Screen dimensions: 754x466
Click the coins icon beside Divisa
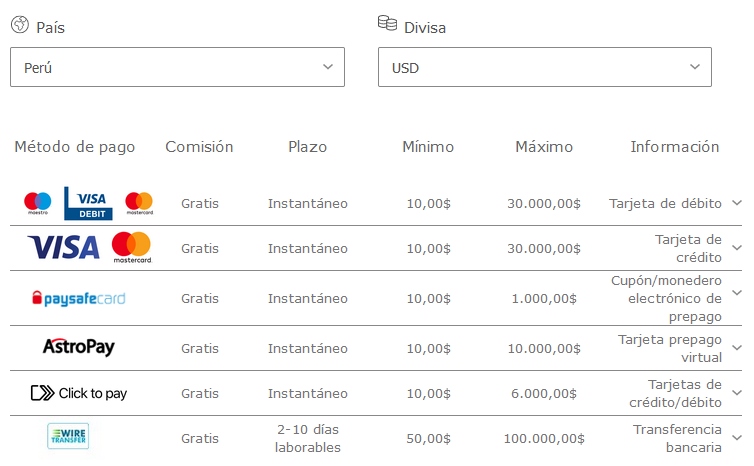pos(387,24)
